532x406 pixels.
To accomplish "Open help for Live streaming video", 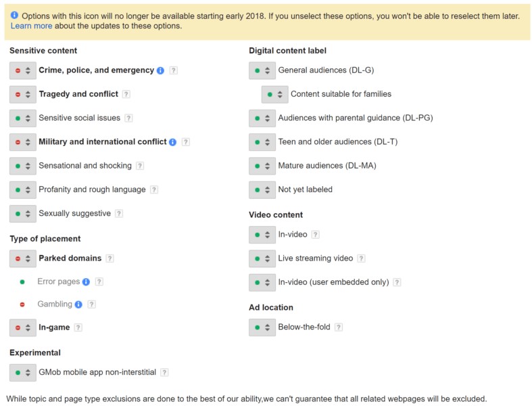I will 361,258.
